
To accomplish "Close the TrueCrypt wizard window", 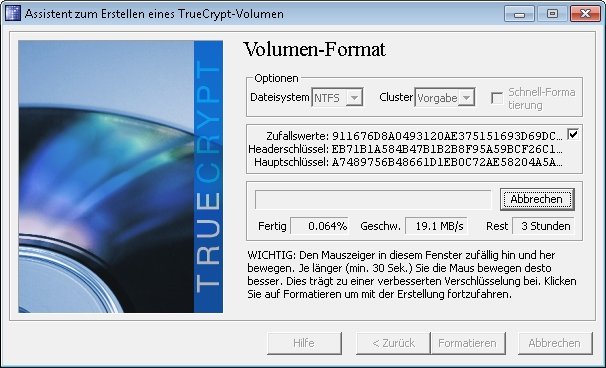I will [x=585, y=14].
